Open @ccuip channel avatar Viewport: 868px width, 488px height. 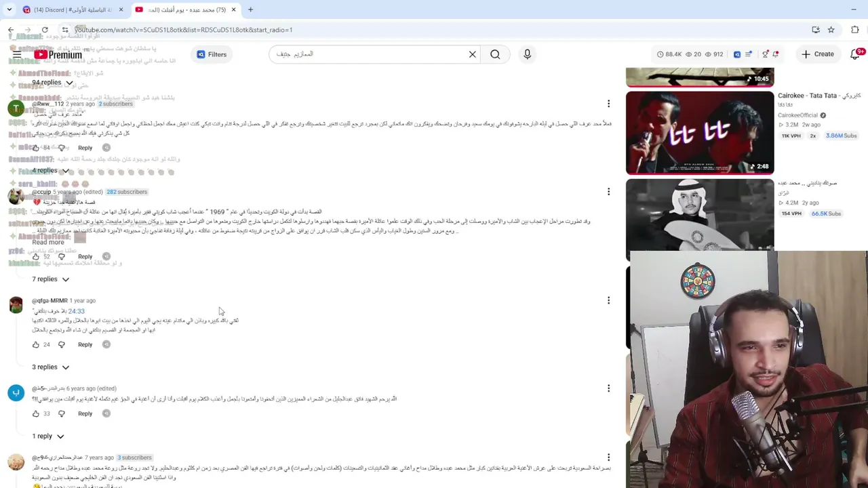(x=16, y=197)
